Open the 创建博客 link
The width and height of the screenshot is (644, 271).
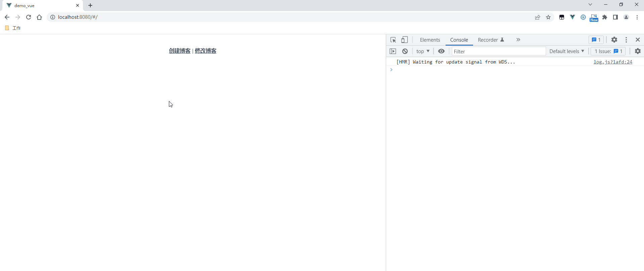pyautogui.click(x=180, y=51)
